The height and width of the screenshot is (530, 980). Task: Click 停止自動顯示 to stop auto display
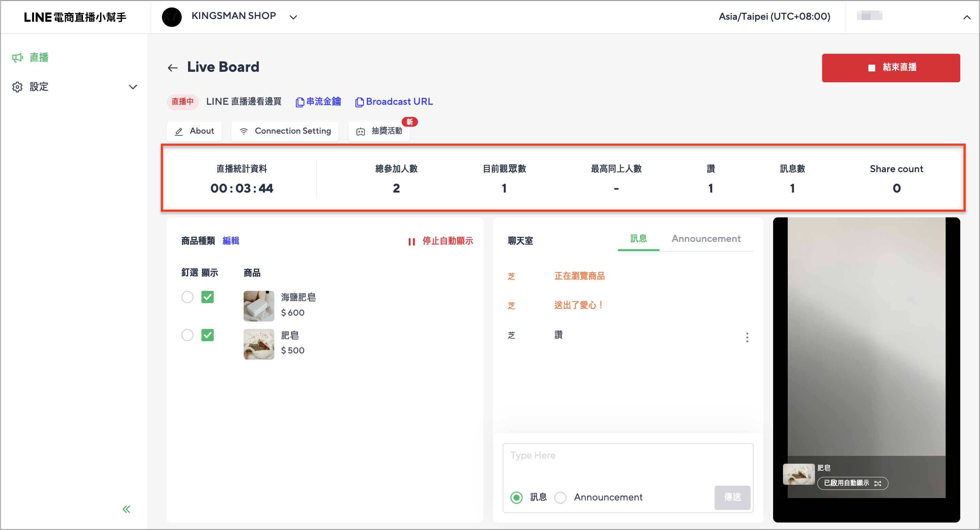tap(448, 241)
